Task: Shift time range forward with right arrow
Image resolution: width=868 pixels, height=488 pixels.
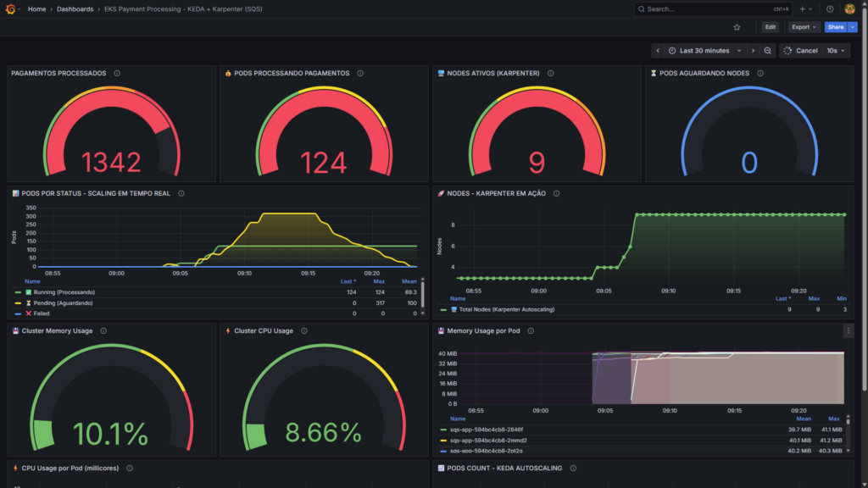Action: coord(753,51)
